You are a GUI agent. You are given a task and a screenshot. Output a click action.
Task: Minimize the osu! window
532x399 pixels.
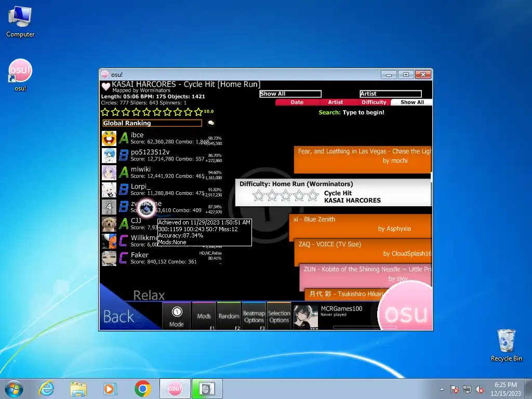coord(389,75)
